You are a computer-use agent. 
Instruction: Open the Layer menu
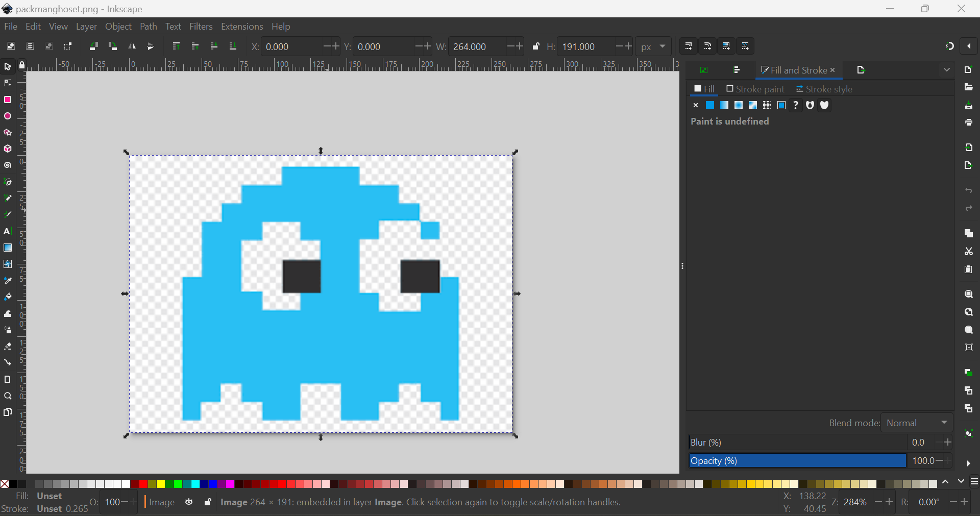pos(86,27)
